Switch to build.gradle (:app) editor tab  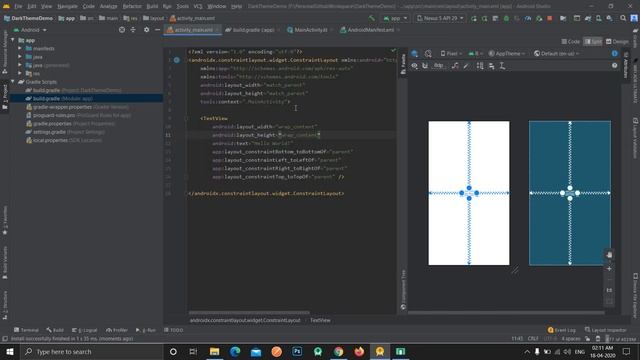(252, 30)
